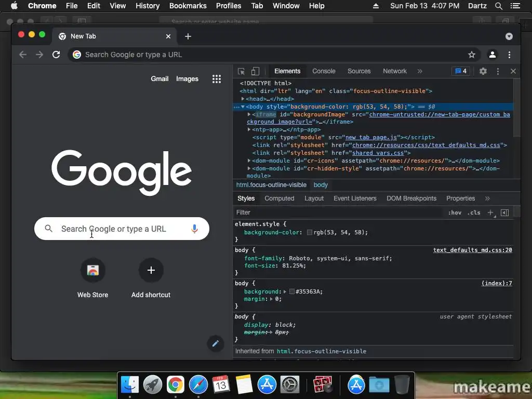Open the DOM Breakpoints tab
Image resolution: width=532 pixels, height=399 pixels.
tap(411, 198)
